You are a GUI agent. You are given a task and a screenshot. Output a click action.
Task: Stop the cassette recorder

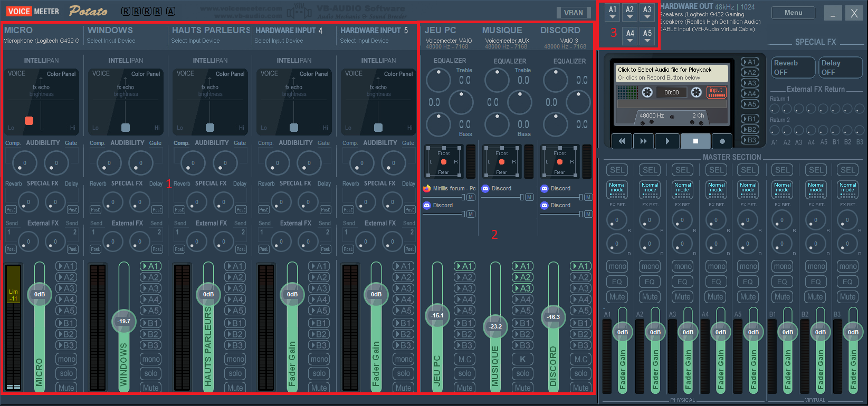tap(695, 141)
